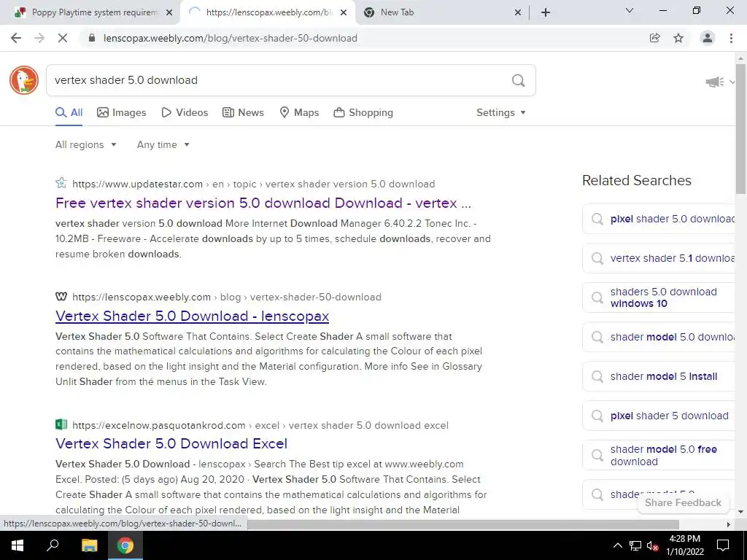Bookmark this page with the star icon
Screen dimensions: 747x560
[678, 38]
